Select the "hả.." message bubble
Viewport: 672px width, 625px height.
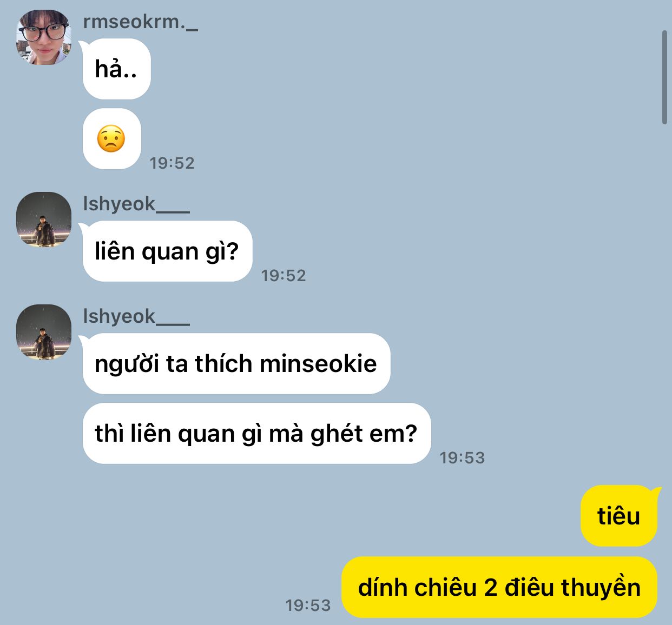click(x=116, y=69)
